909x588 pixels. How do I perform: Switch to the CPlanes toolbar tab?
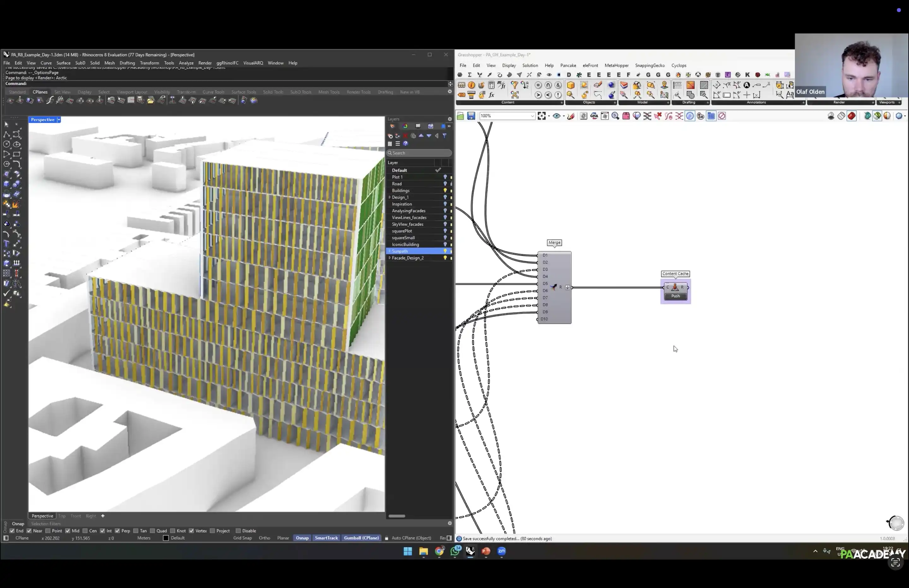coord(40,92)
